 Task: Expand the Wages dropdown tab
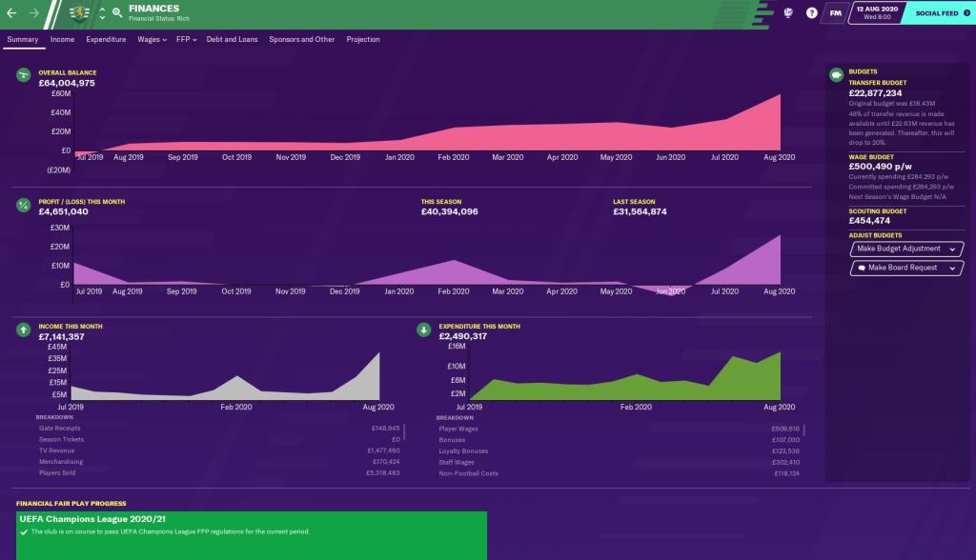pyautogui.click(x=151, y=40)
